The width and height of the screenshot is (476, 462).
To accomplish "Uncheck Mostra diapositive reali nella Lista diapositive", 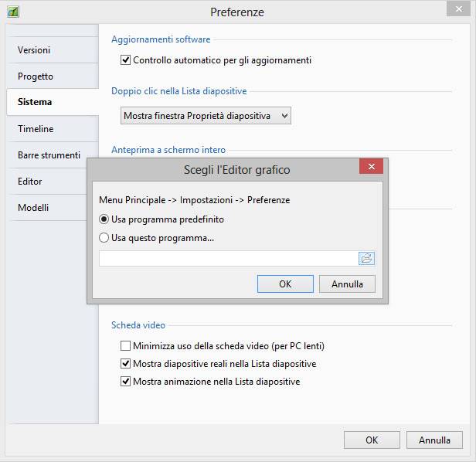I will [x=126, y=364].
